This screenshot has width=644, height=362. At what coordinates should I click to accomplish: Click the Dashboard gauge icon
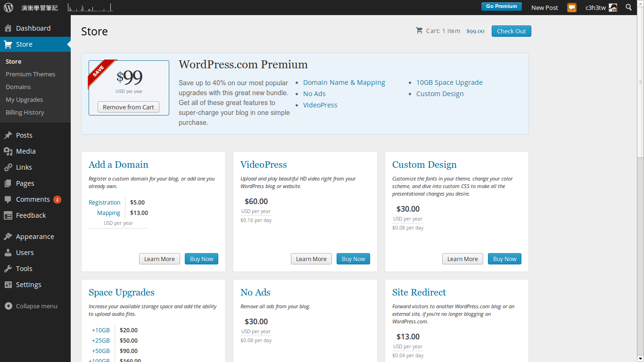point(8,28)
